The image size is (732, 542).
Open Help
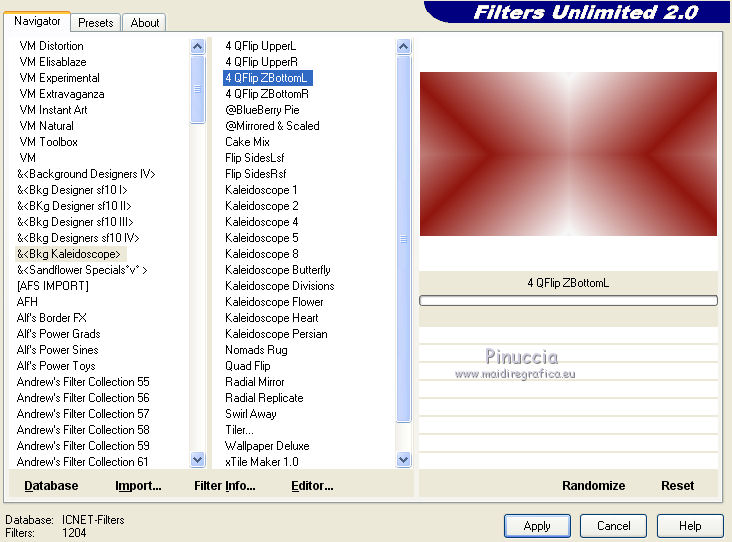pos(690,526)
